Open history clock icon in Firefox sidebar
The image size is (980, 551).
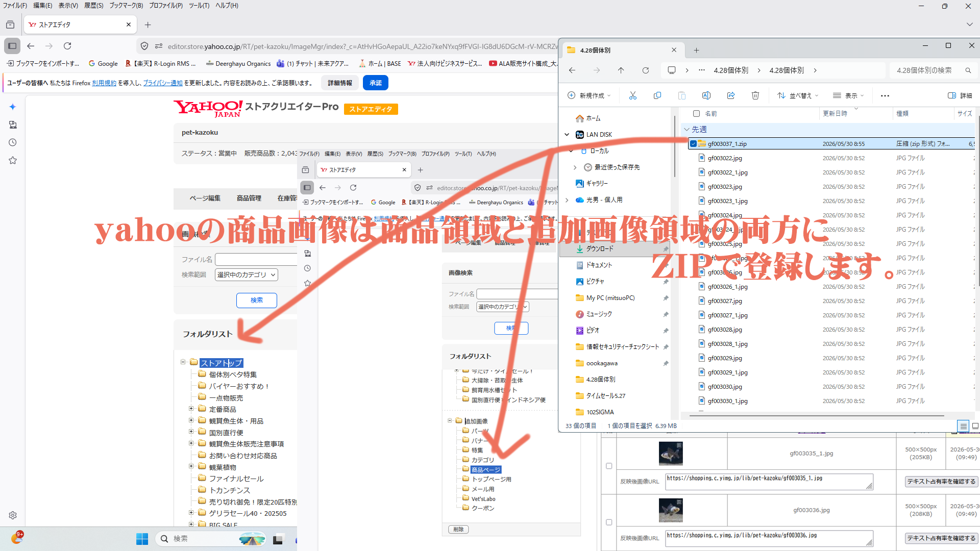pyautogui.click(x=13, y=142)
